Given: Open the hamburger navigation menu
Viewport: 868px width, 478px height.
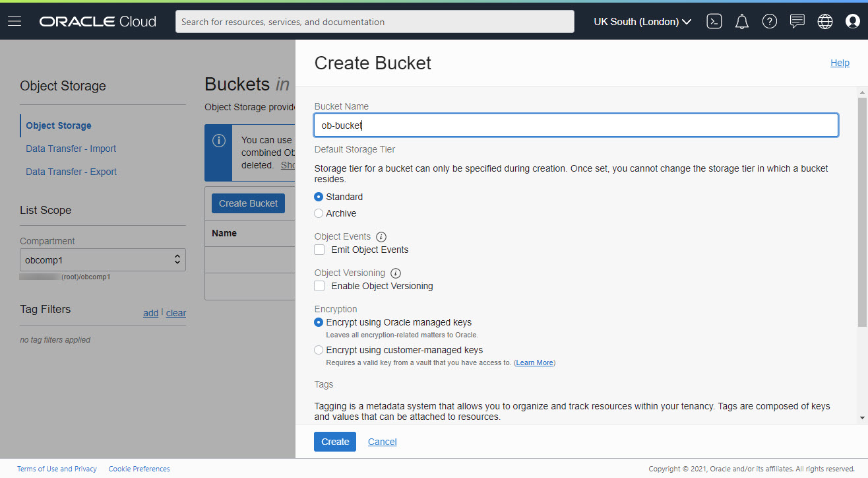Looking at the screenshot, I should point(15,22).
